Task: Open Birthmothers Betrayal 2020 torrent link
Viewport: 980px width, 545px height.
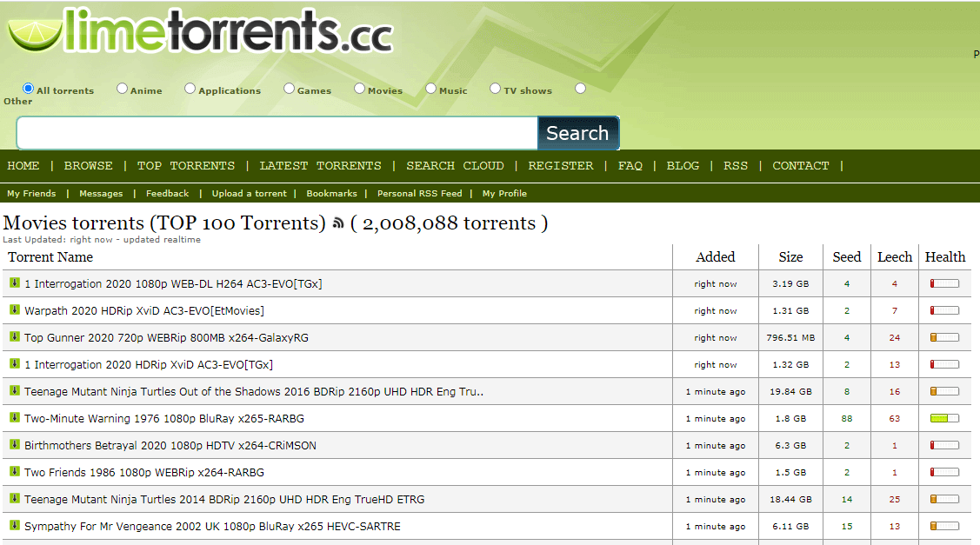Action: coord(170,445)
